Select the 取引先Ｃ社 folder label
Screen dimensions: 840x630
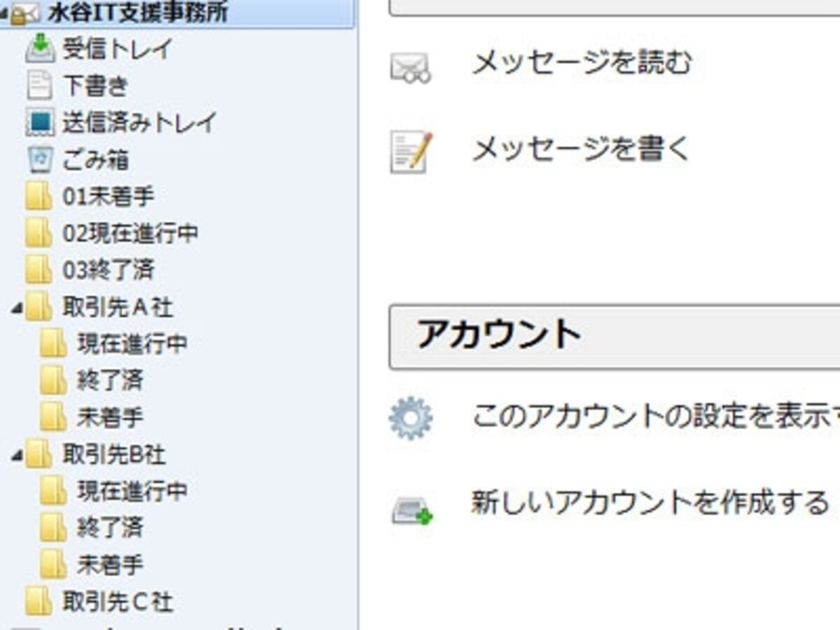pos(118,601)
